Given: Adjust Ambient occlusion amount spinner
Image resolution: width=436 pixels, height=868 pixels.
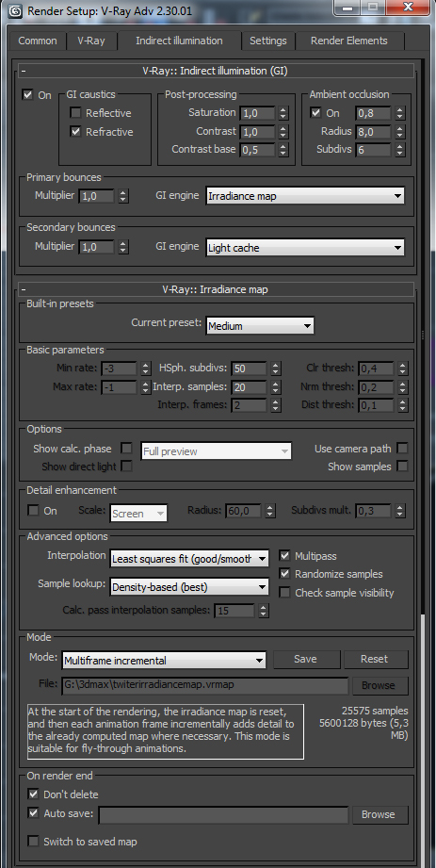Looking at the screenshot, I should tap(399, 113).
